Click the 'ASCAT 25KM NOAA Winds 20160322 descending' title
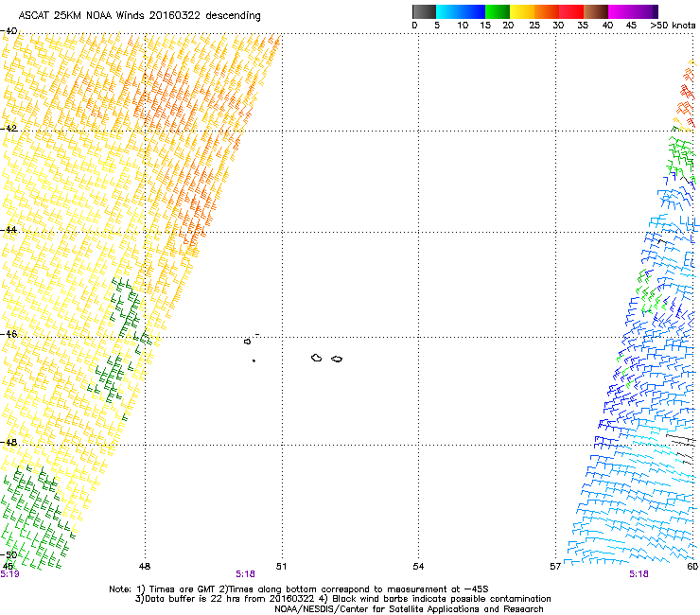700x615 pixels. click(139, 15)
